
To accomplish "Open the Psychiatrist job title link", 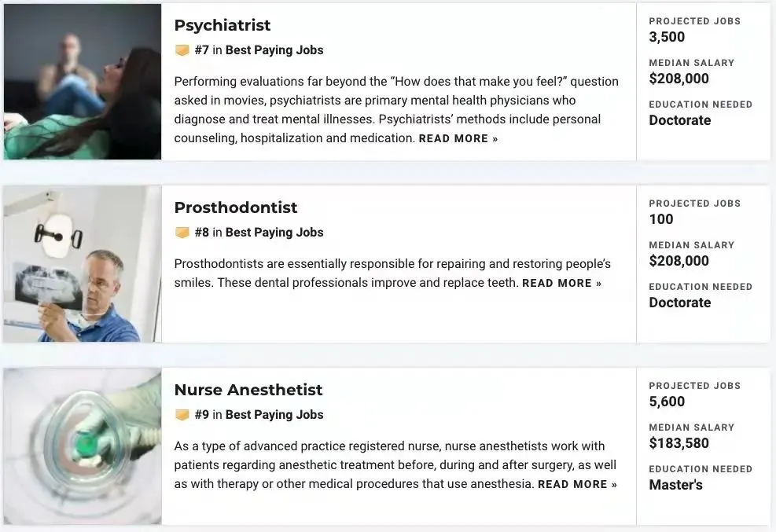I will pos(223,25).
